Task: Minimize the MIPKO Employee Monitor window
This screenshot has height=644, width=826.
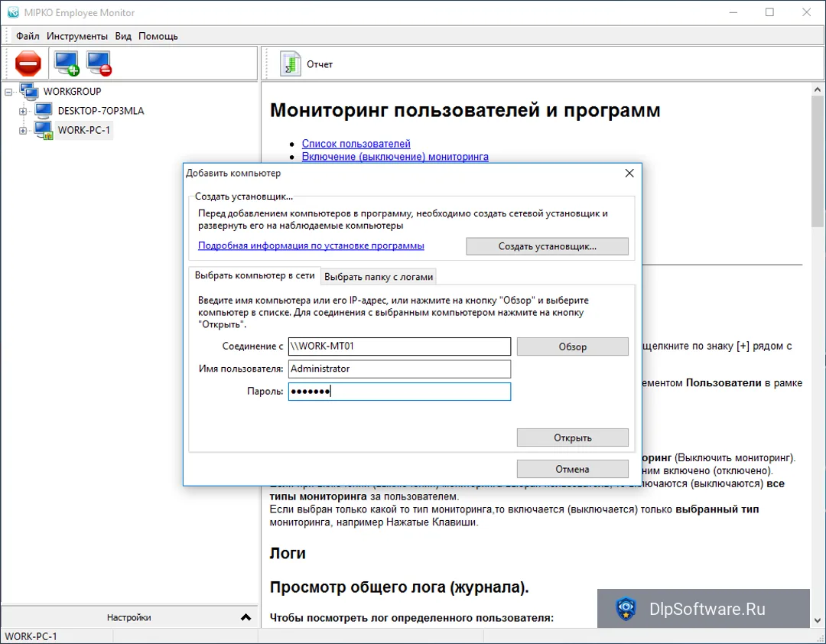Action: point(733,12)
